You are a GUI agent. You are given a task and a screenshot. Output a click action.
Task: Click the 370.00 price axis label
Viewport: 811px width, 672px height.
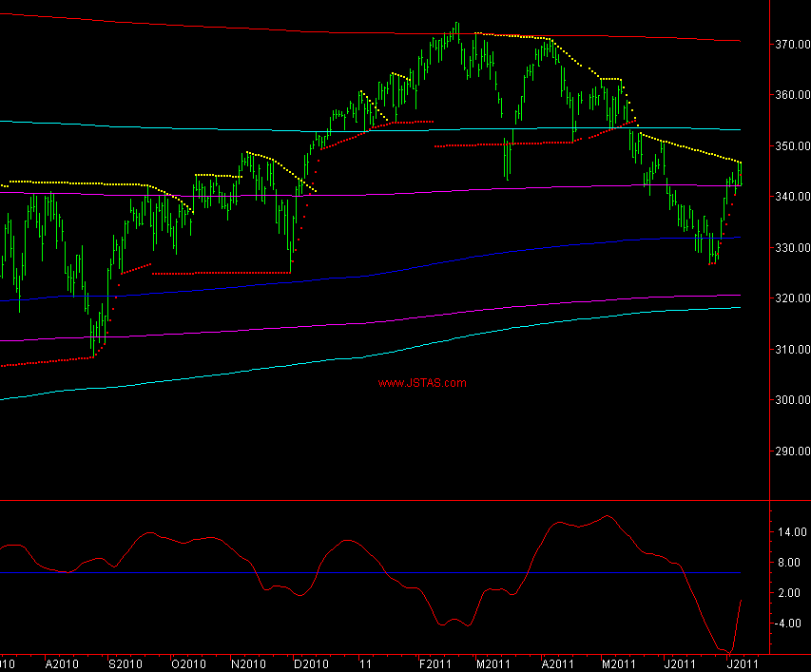[x=791, y=45]
